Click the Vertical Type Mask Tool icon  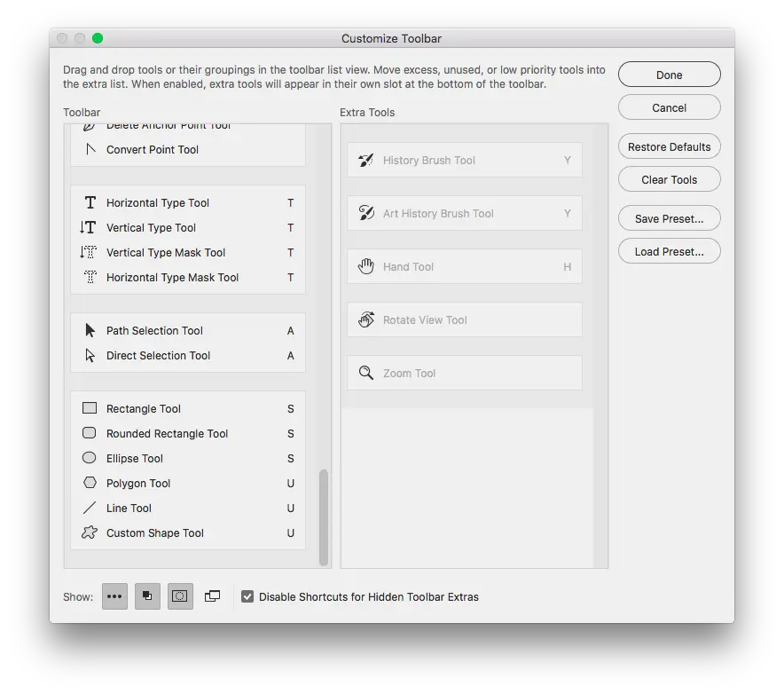pos(88,252)
